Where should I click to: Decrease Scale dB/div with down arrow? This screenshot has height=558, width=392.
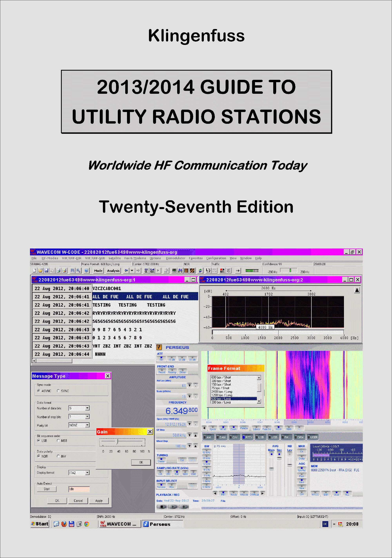(x=190, y=396)
